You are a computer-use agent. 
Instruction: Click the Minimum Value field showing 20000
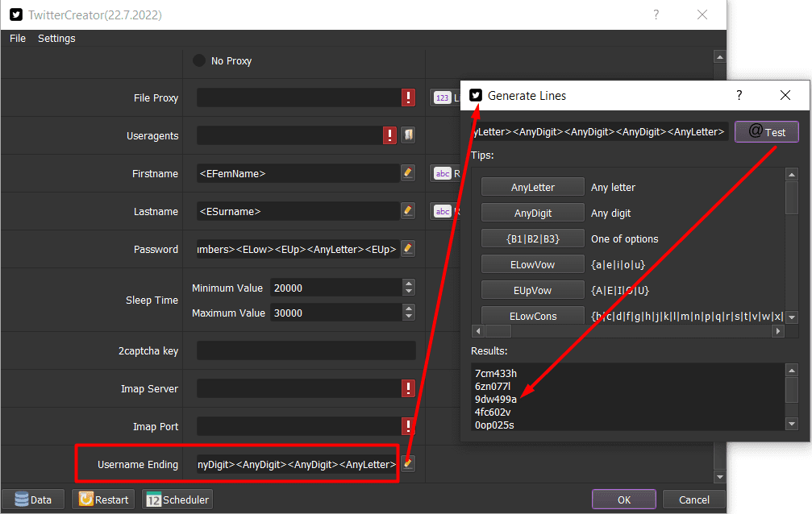(x=336, y=288)
